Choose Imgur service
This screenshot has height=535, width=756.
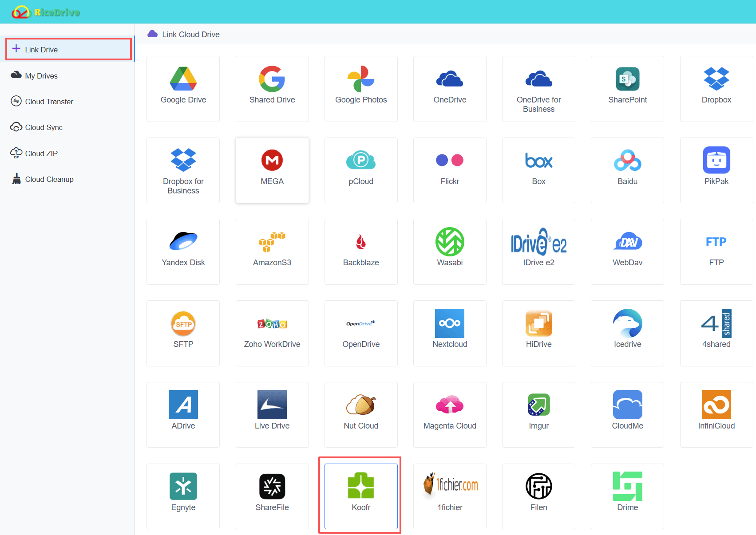click(538, 415)
